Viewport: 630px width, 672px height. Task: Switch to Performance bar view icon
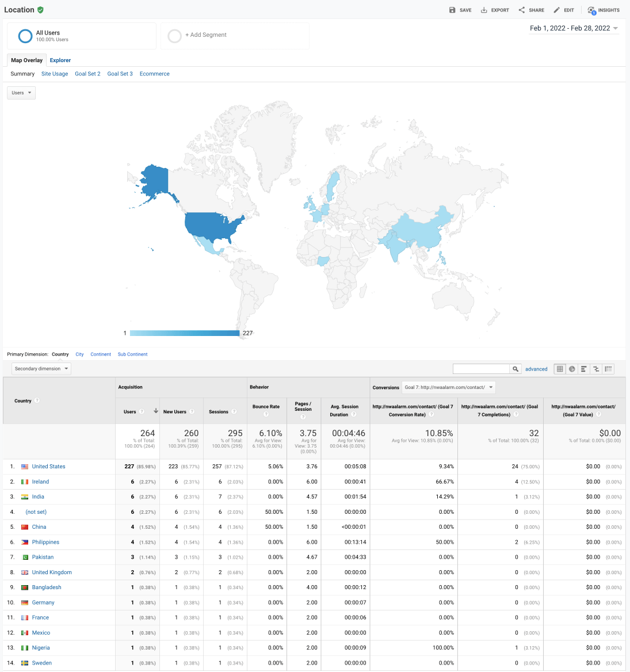point(584,369)
